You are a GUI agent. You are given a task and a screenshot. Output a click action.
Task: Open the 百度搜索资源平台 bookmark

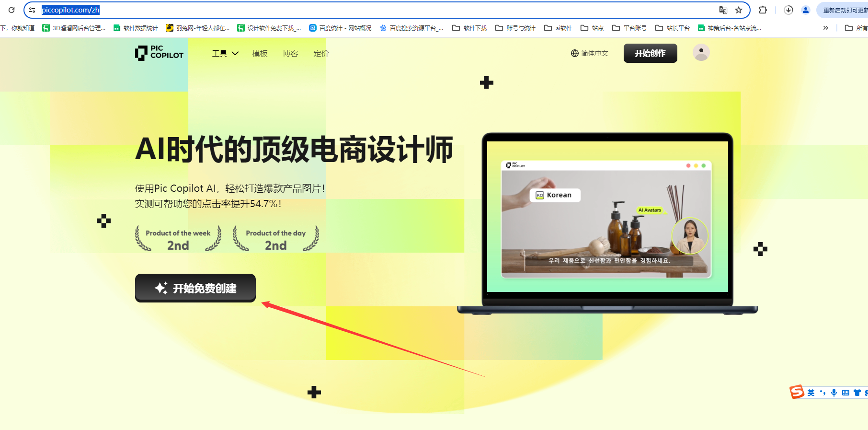(411, 28)
